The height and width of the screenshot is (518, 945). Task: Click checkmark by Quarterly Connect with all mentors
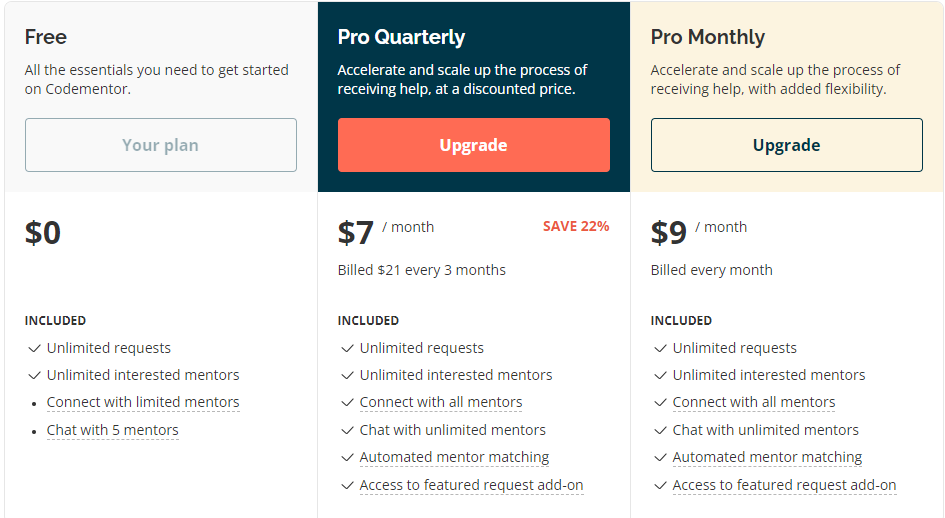click(347, 402)
